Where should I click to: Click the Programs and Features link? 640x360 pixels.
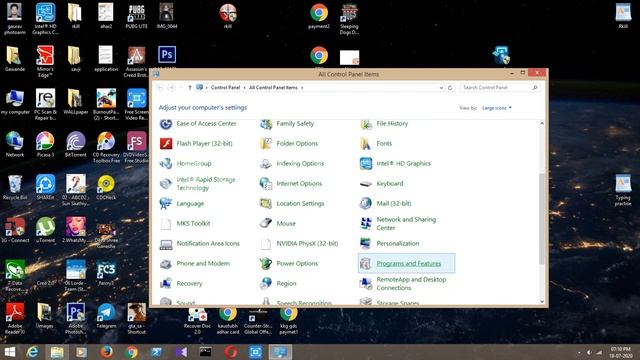pos(409,264)
